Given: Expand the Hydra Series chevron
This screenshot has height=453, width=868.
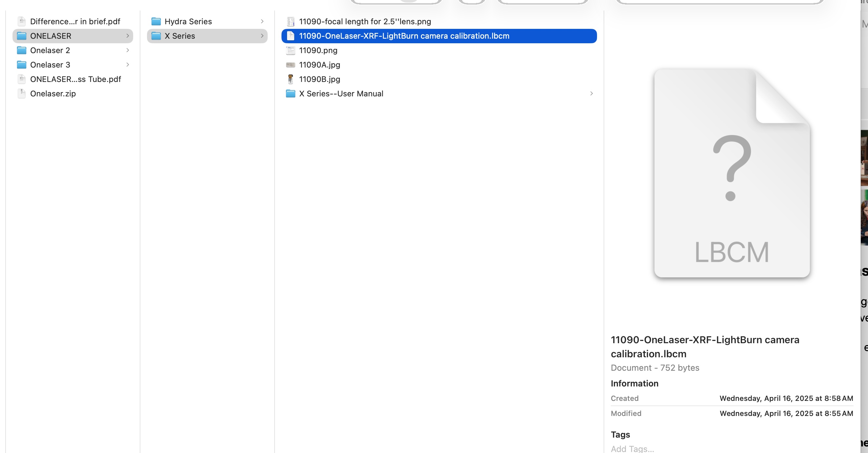Looking at the screenshot, I should pyautogui.click(x=262, y=21).
